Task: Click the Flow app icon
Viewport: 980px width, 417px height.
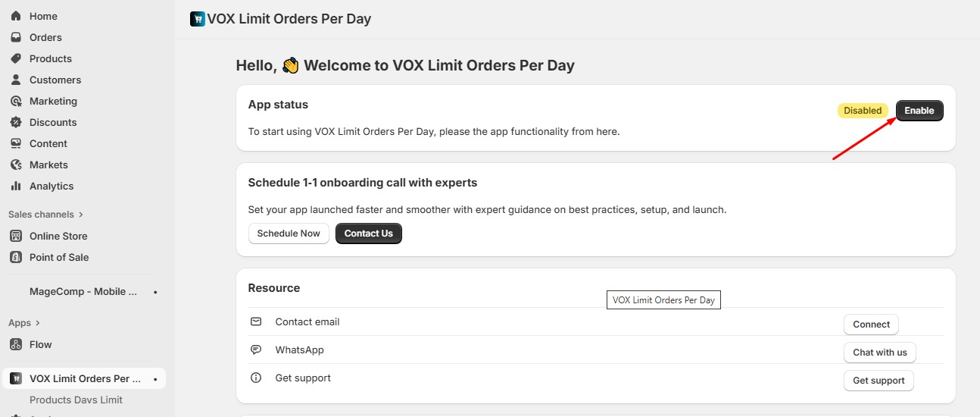Action: pyautogui.click(x=16, y=344)
